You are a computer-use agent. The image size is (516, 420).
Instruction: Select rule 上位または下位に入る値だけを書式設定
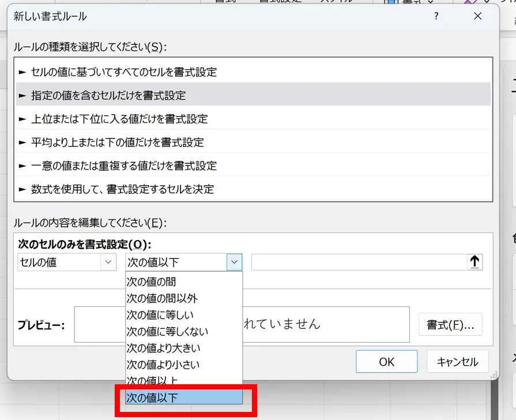pyautogui.click(x=119, y=119)
